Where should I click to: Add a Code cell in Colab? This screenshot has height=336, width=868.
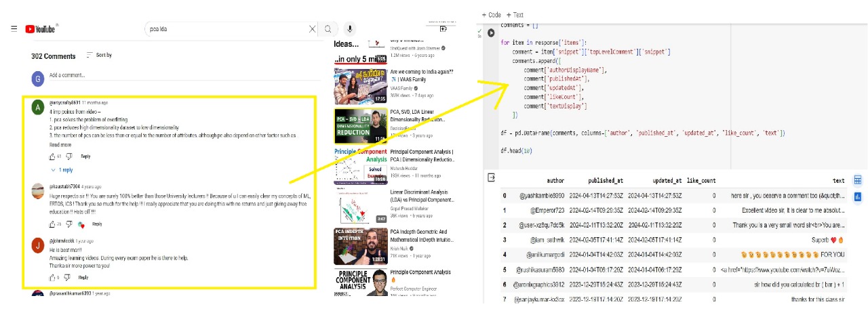[492, 14]
